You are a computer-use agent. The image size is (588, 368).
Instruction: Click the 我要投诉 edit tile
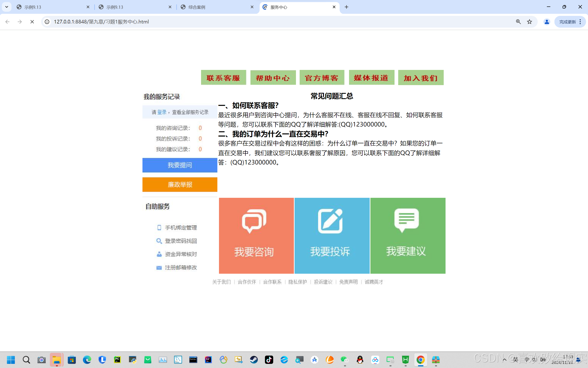332,235
